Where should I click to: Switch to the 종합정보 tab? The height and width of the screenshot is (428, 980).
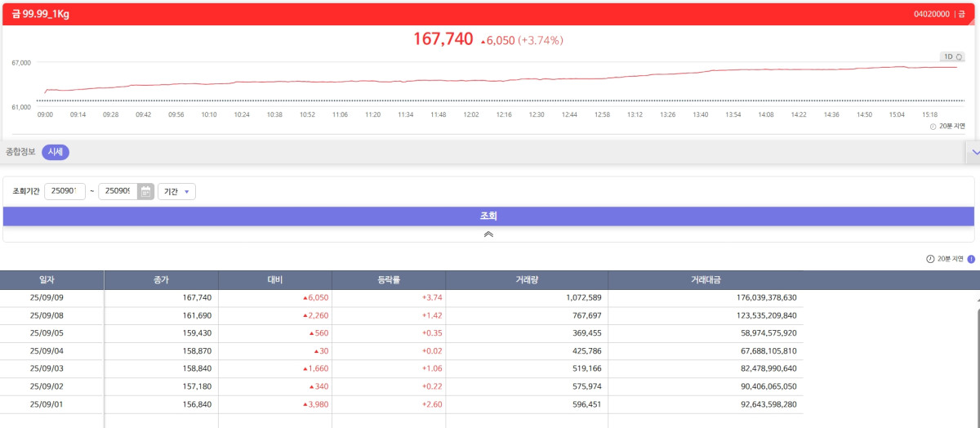pyautogui.click(x=21, y=152)
